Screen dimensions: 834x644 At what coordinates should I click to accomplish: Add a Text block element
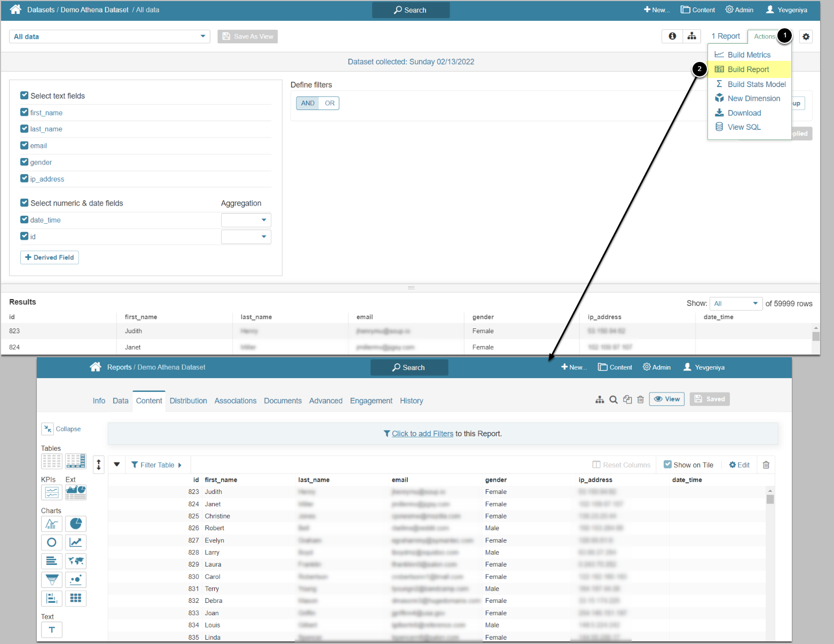(52, 630)
